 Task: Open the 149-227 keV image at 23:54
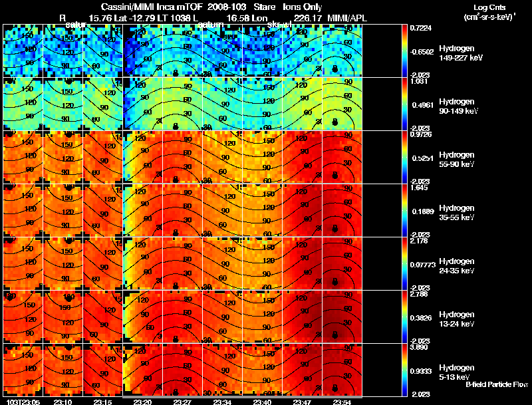(342, 51)
